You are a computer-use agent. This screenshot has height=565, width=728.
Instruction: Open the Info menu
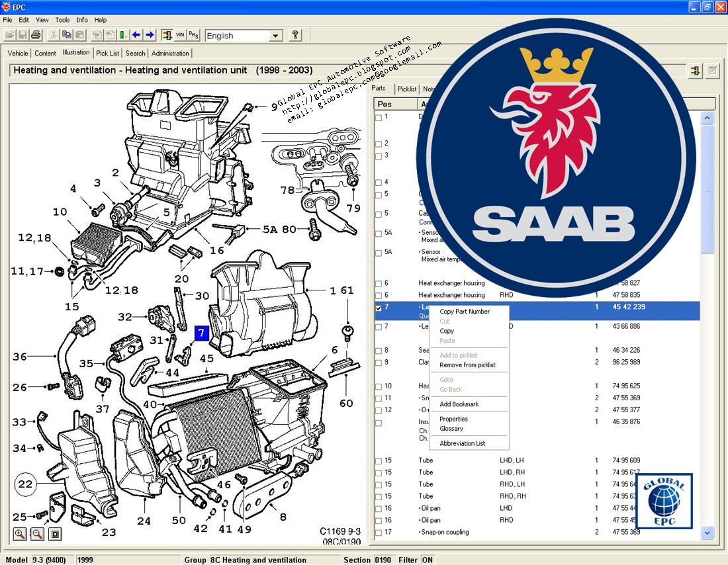pos(81,20)
